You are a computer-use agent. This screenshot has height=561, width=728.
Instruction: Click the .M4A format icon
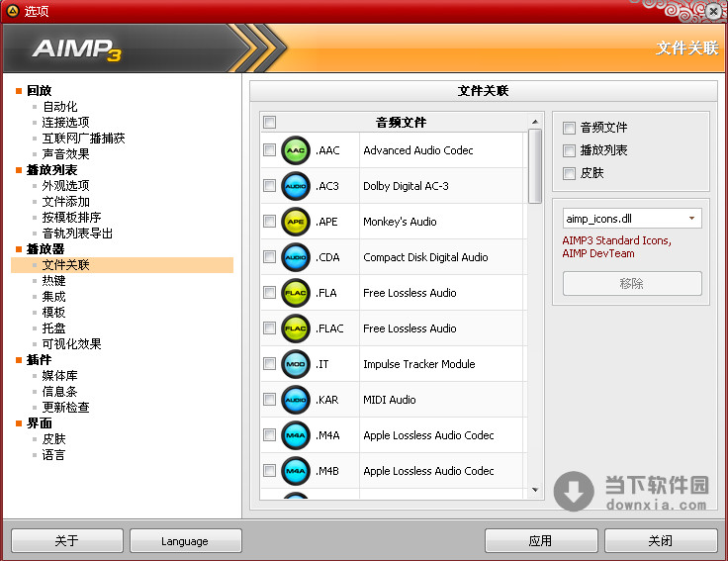click(x=296, y=435)
